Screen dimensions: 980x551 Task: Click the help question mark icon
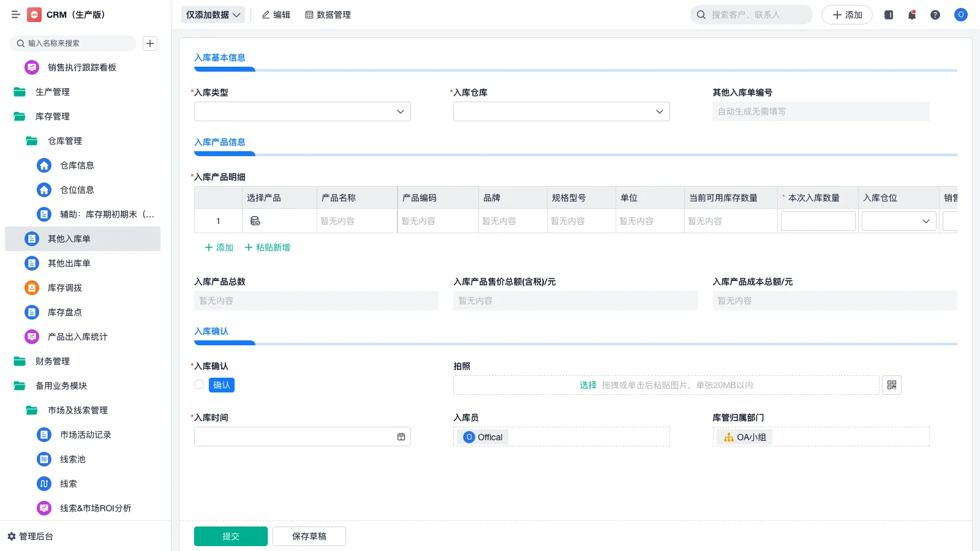[935, 15]
